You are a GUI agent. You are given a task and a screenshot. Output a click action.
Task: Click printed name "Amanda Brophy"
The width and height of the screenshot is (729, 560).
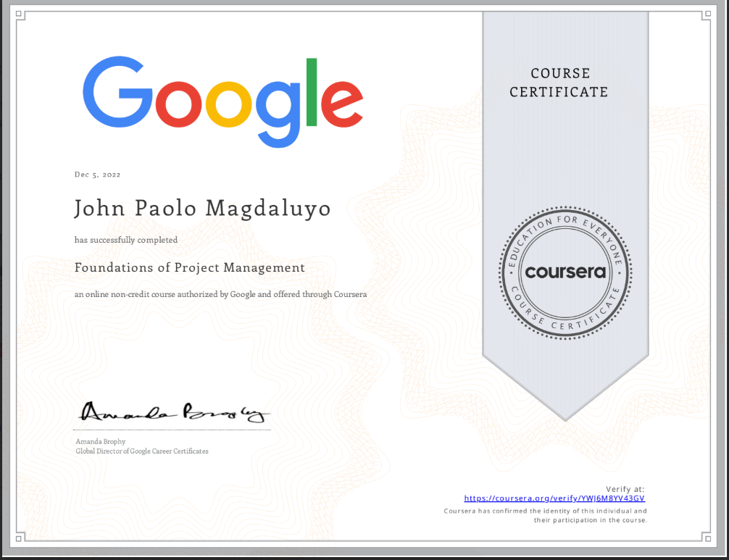(x=101, y=441)
